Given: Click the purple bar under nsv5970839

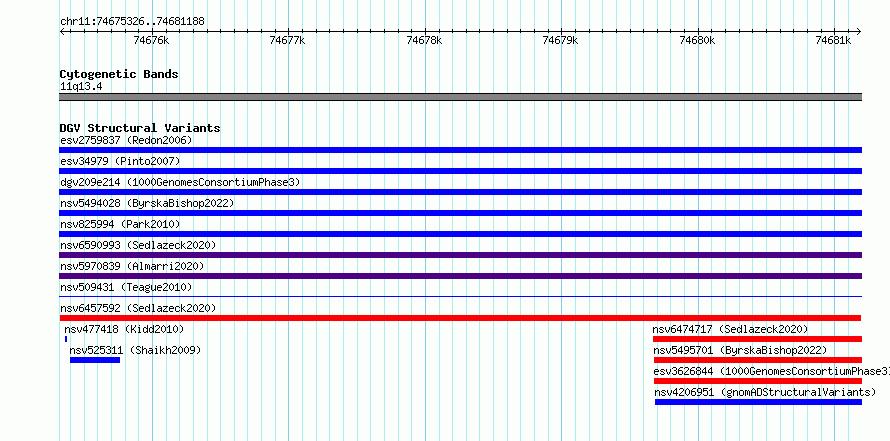Looking at the screenshot, I should click(x=460, y=276).
